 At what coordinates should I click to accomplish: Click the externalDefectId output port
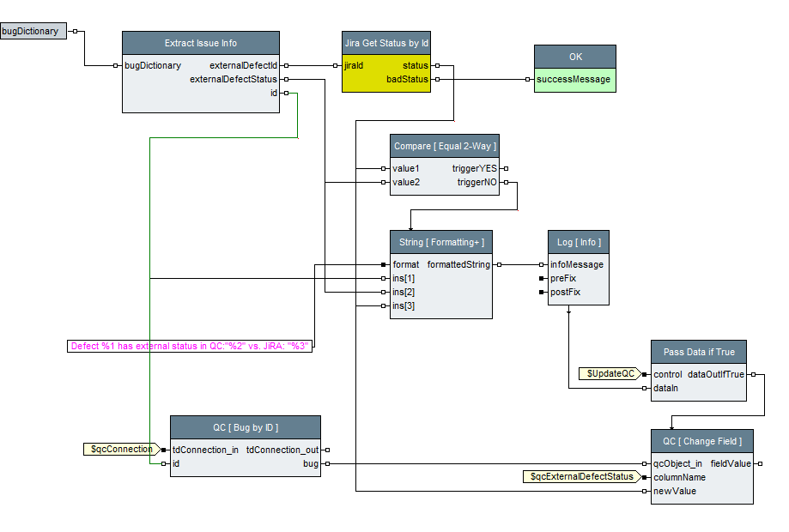coord(286,65)
